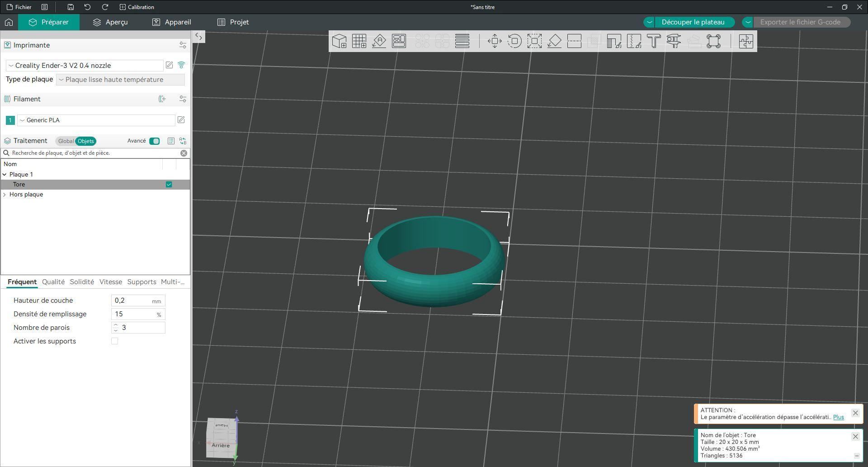Viewport: 868px width, 467px height.
Task: Edit Generic PLA filament preset icon
Action: pos(181,120)
